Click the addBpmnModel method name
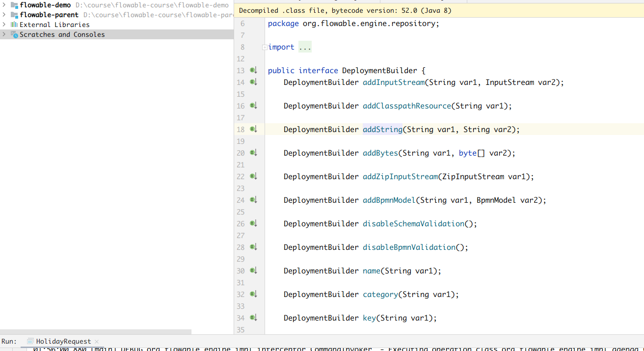The height and width of the screenshot is (351, 644). (389, 200)
